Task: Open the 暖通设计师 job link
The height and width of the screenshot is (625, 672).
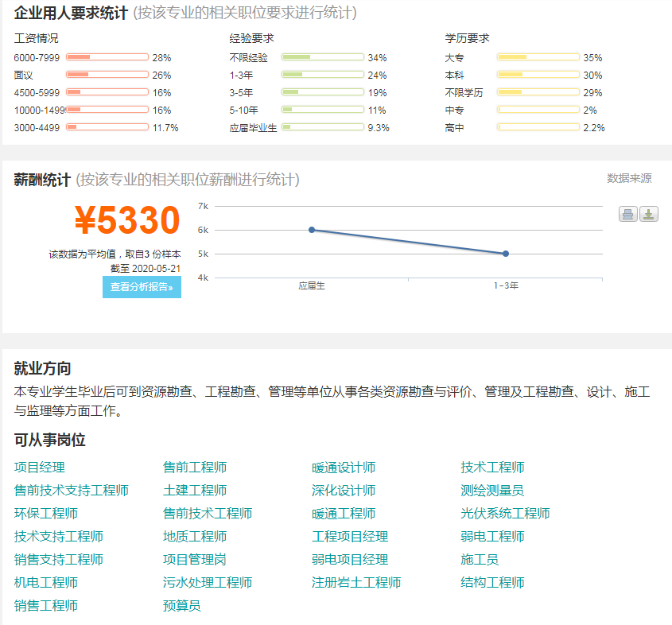Action: (344, 468)
